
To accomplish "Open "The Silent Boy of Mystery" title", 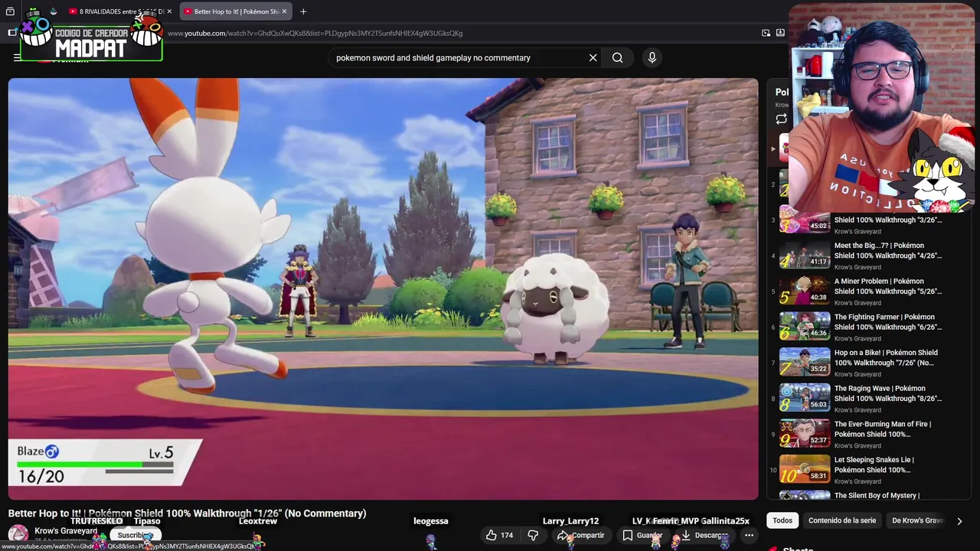I will (x=877, y=495).
